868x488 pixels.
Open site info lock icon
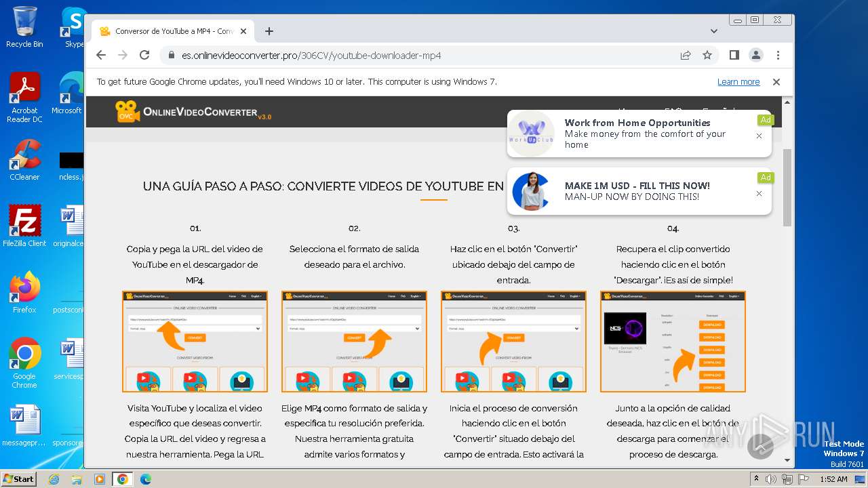pos(170,55)
